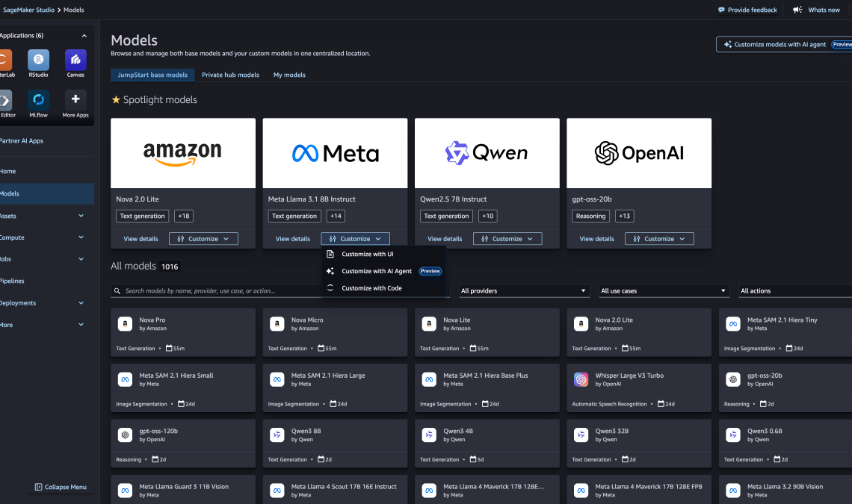The image size is (852, 504).
Task: Open the MLflow app icon
Action: [38, 100]
